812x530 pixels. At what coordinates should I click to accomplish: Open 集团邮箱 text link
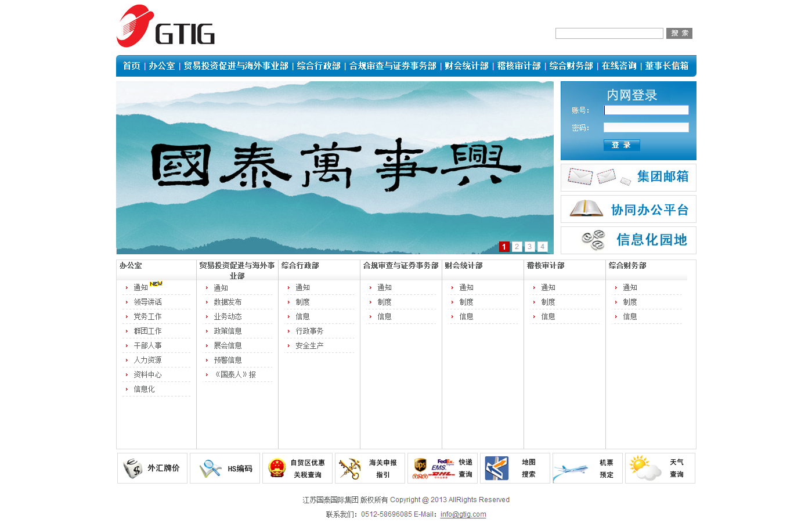(x=663, y=176)
